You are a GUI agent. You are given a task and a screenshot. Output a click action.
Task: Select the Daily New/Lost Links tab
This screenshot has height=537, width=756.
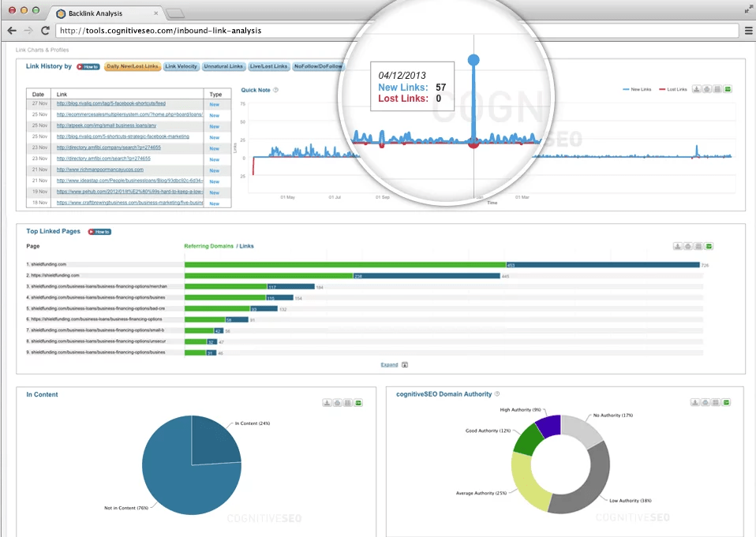click(x=133, y=66)
